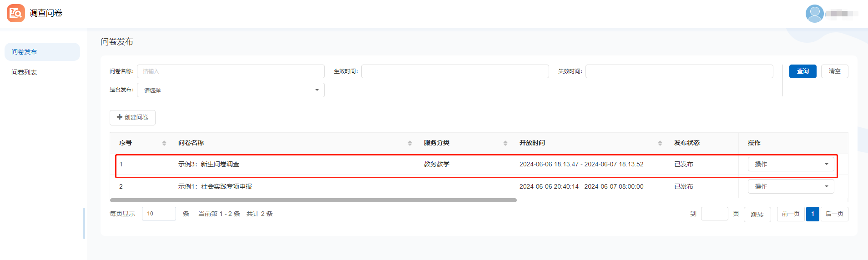Switch to 问卷列表 sidebar item

coord(25,72)
